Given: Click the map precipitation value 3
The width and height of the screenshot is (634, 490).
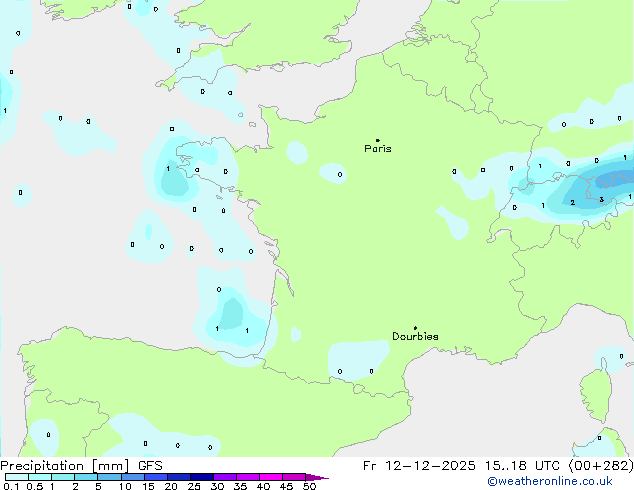Looking at the screenshot, I should coord(602,200).
